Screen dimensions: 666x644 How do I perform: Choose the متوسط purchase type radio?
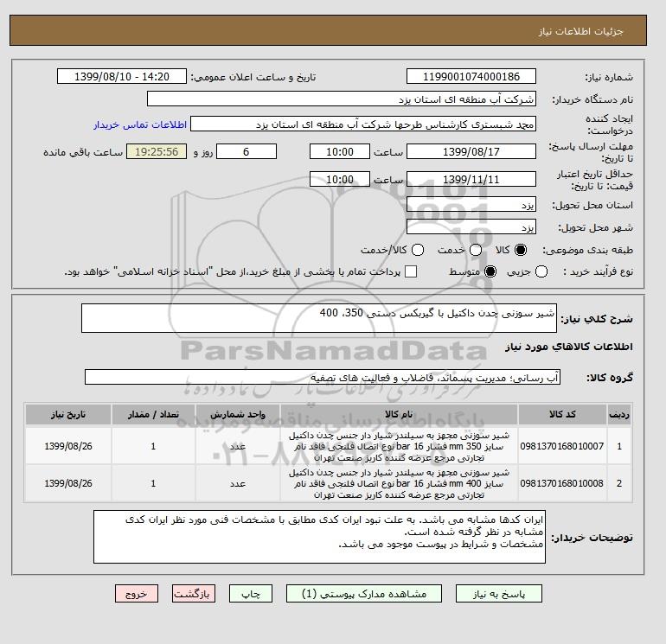490,271
